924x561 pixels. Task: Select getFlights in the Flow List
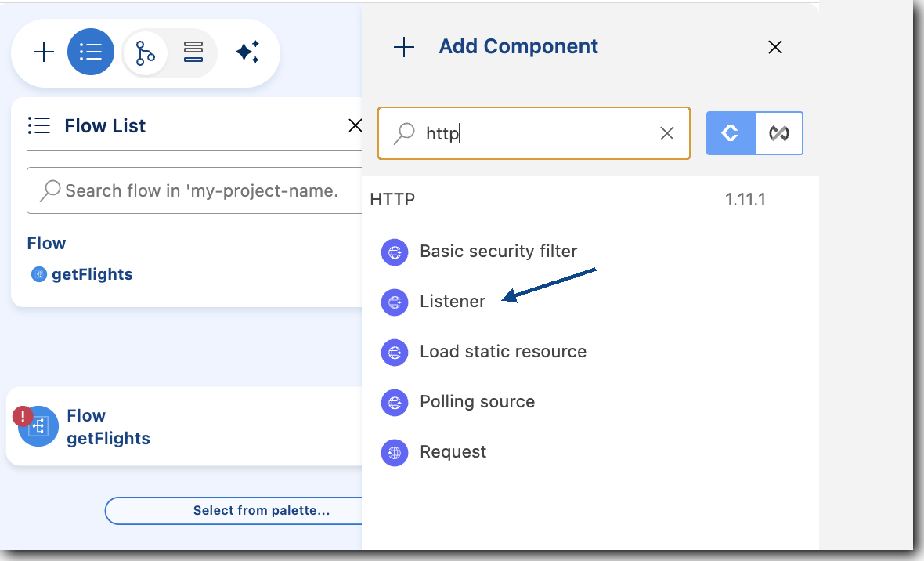(x=92, y=274)
